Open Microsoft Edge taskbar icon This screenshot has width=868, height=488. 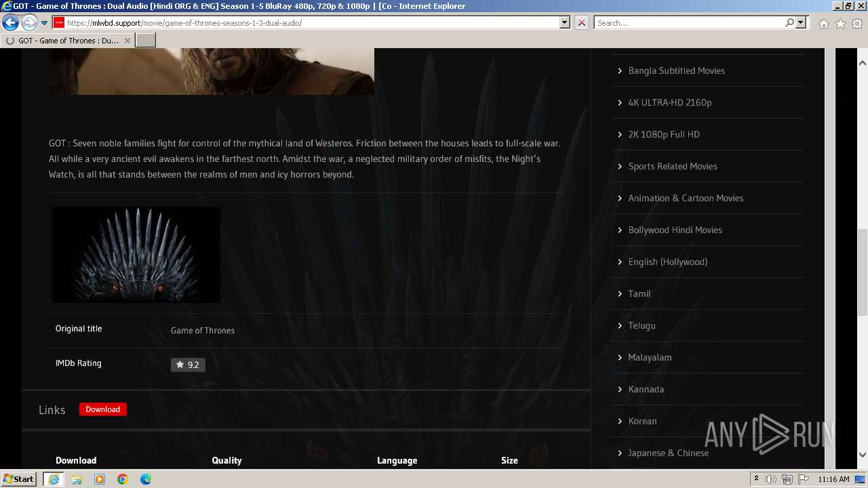(146, 479)
